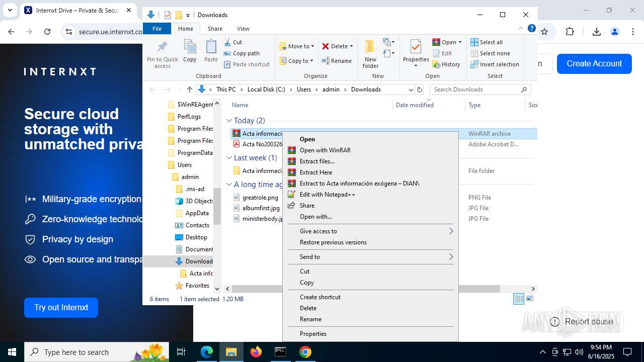Open Microsoft Edge from taskbar
This screenshot has height=362, width=644.
(x=207, y=352)
